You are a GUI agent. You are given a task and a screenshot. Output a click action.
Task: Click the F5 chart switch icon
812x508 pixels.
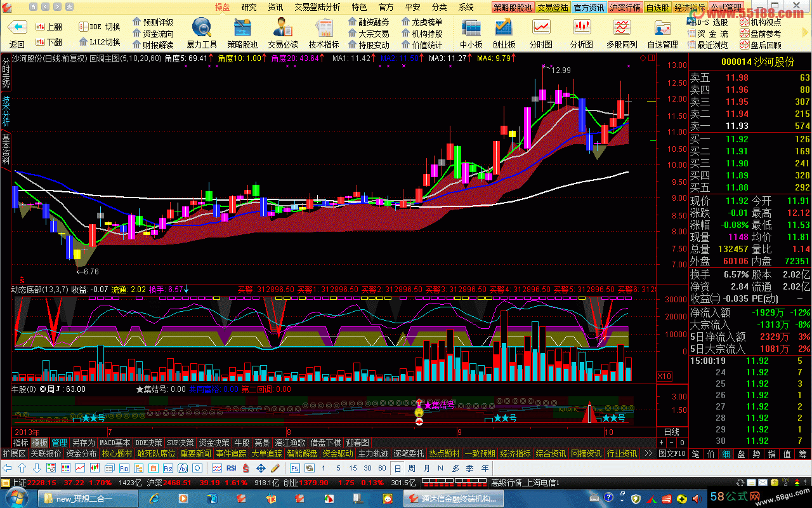(x=295, y=468)
